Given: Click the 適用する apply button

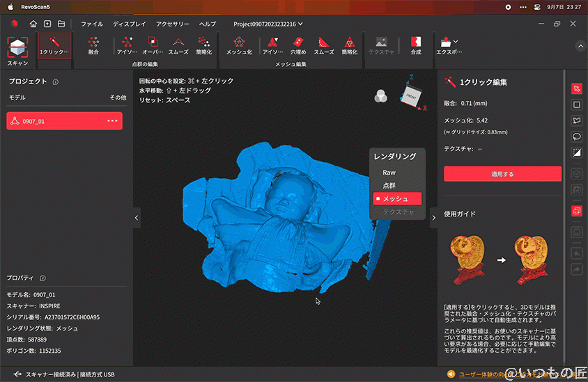Looking at the screenshot, I should [502, 174].
